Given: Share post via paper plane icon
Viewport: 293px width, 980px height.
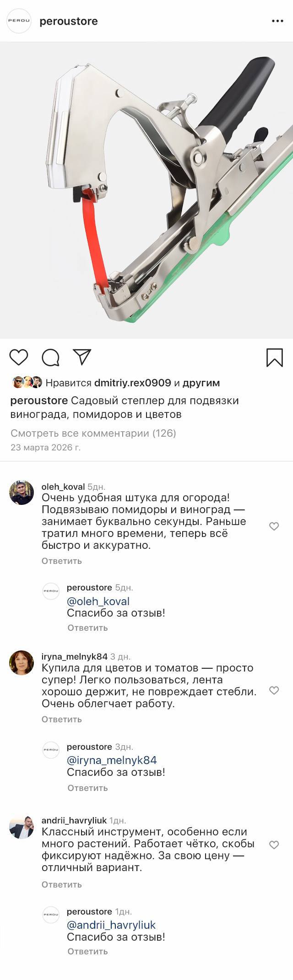Looking at the screenshot, I should 82,357.
